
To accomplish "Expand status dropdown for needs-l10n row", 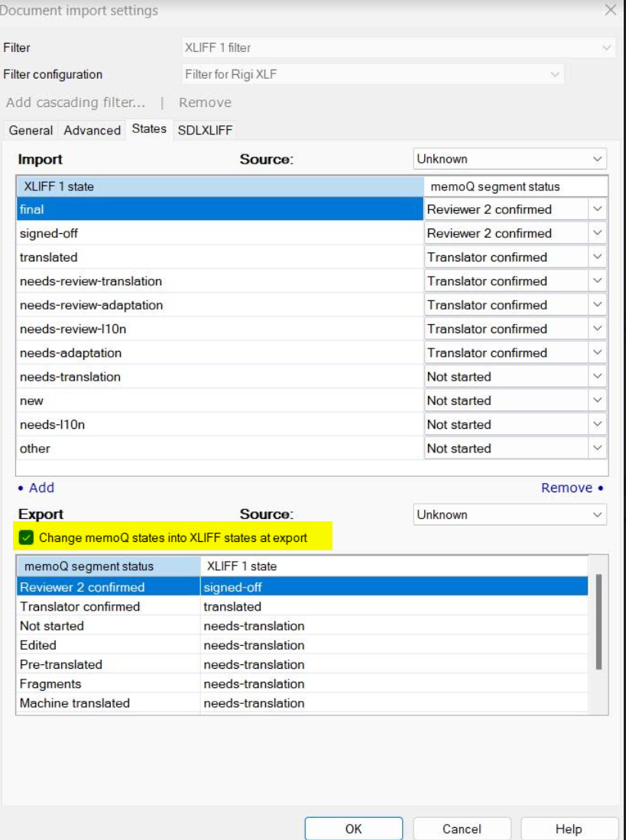I will click(x=597, y=425).
